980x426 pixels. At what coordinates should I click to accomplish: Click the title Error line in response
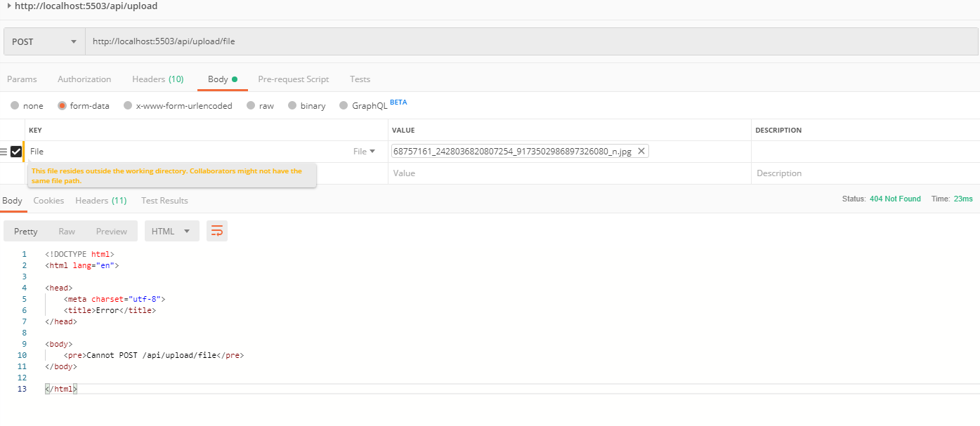click(x=110, y=310)
